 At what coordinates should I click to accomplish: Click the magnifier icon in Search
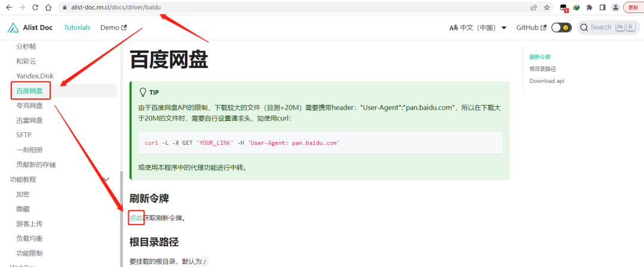(585, 27)
